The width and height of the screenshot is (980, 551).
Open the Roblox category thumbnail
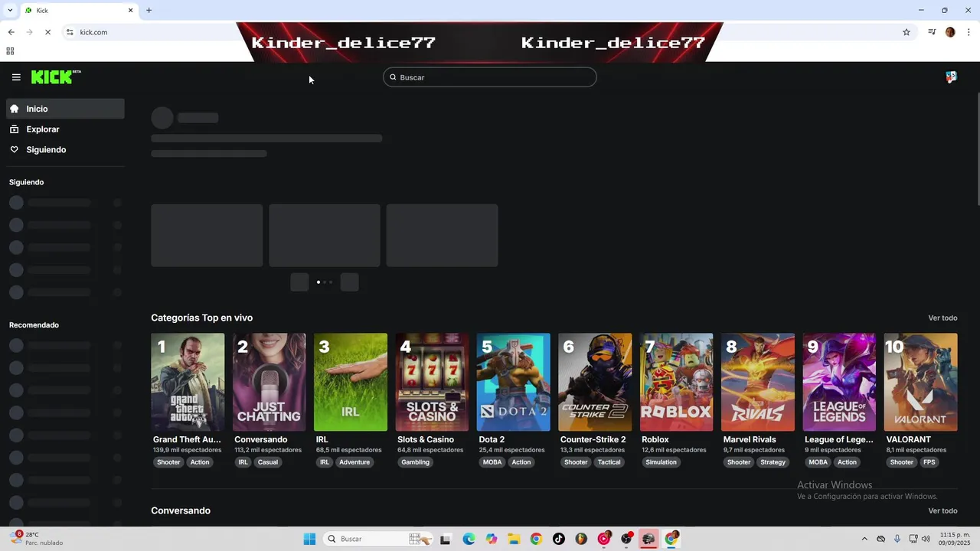[676, 382]
